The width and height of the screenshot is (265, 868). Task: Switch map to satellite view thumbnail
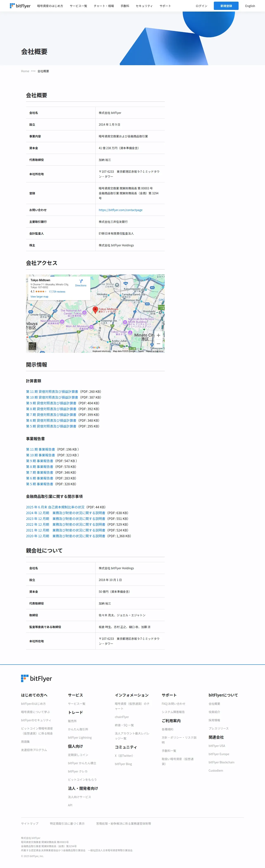click(32, 346)
